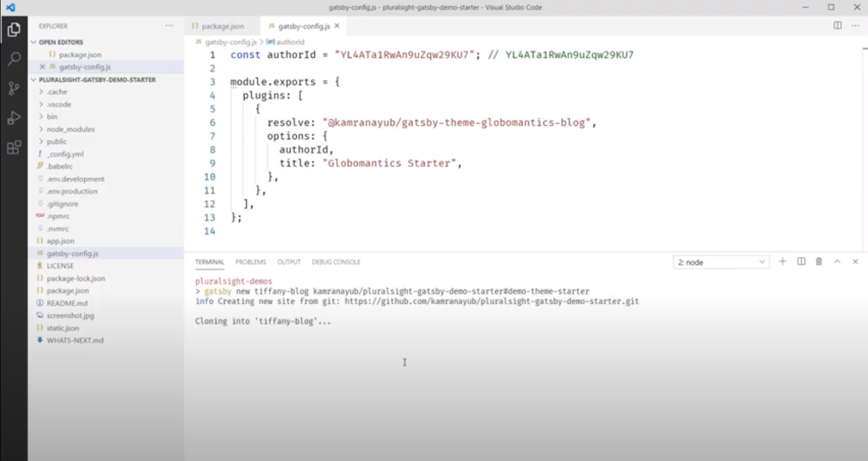Image resolution: width=868 pixels, height=461 pixels.
Task: Split the terminal pane
Action: pos(801,262)
